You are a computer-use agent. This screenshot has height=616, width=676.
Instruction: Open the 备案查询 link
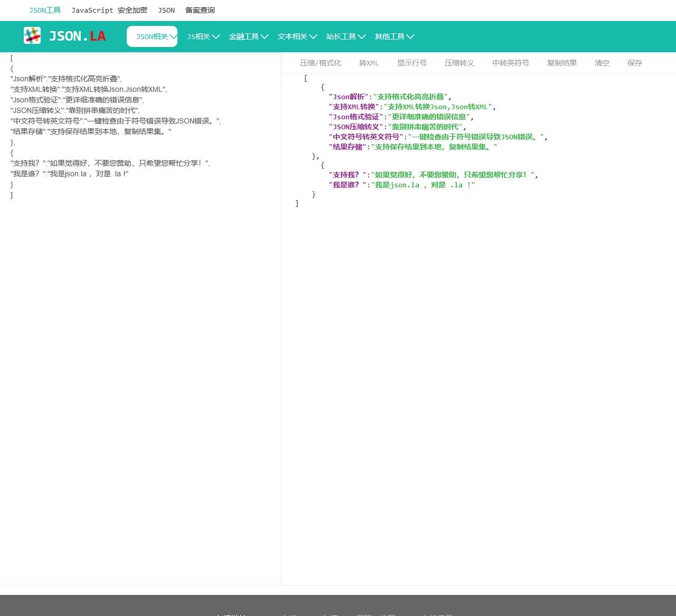coord(200,10)
